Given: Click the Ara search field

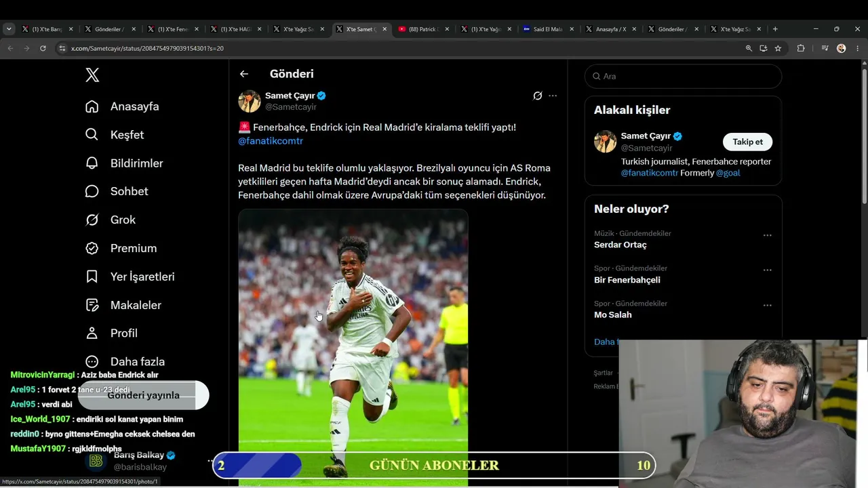Looking at the screenshot, I should [683, 77].
